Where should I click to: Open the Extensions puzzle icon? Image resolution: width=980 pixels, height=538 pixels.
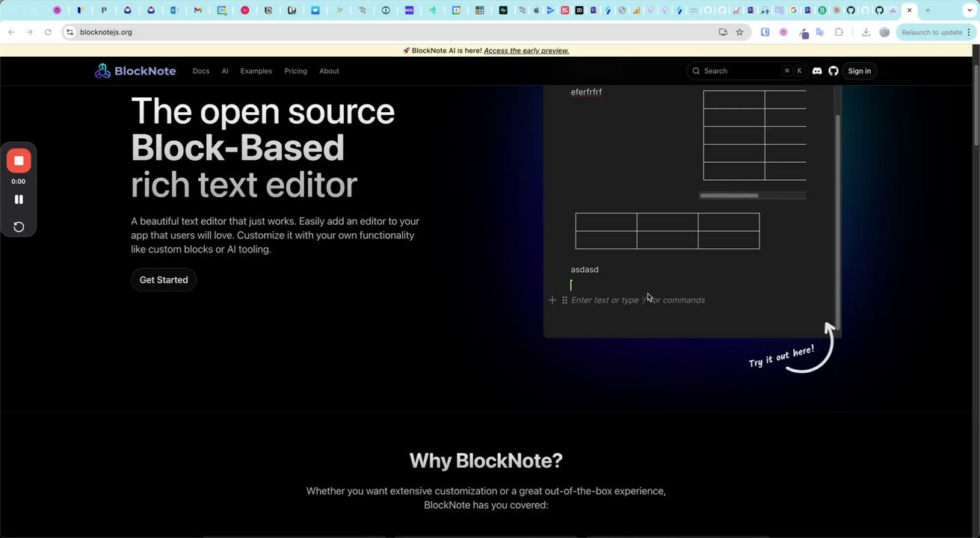tap(839, 32)
